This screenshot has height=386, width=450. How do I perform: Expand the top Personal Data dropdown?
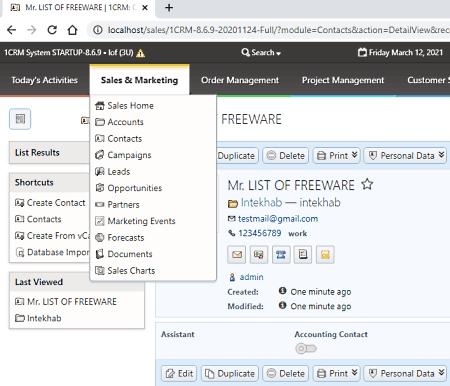(x=441, y=155)
